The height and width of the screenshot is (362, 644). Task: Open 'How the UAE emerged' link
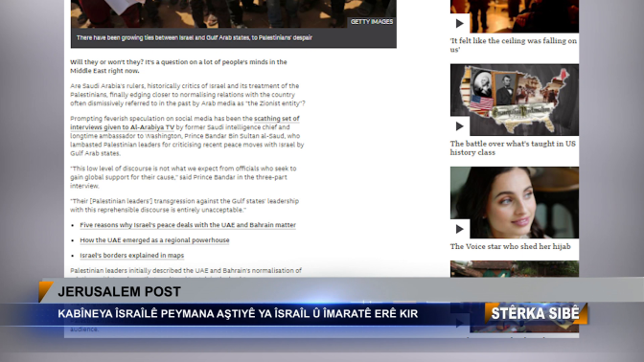pyautogui.click(x=154, y=240)
